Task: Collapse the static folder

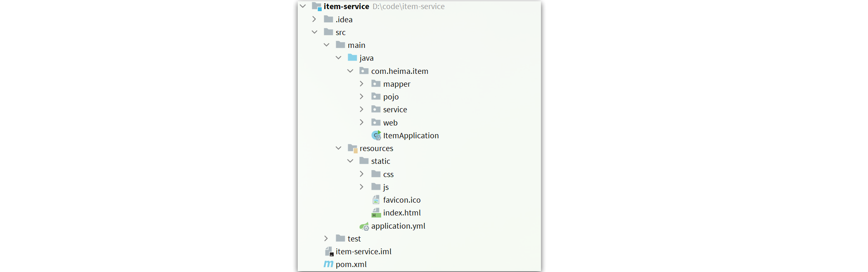Action: pos(350,161)
